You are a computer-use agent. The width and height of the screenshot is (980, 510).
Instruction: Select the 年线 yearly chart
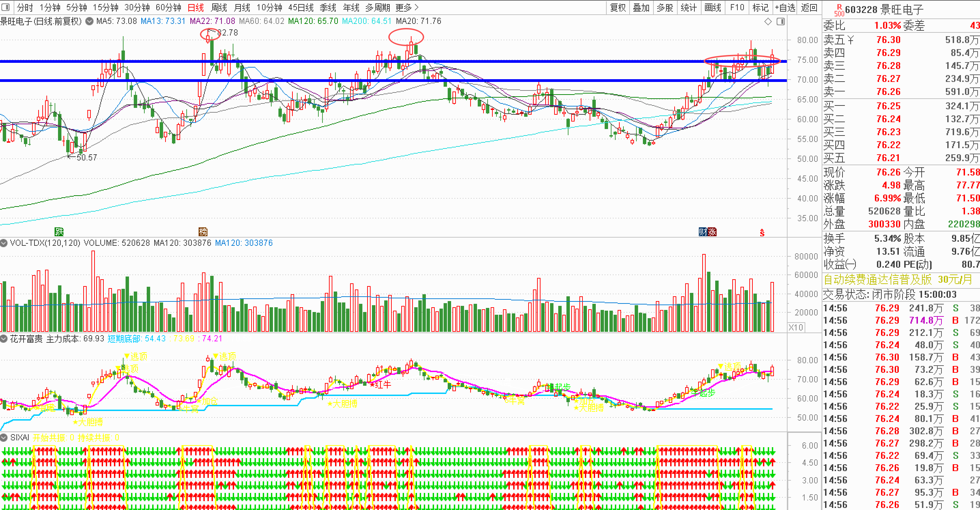351,8
